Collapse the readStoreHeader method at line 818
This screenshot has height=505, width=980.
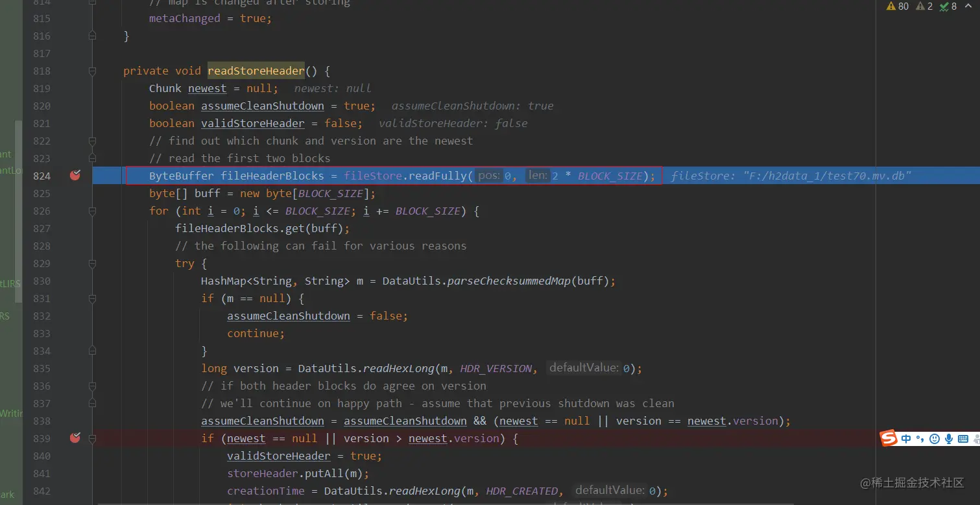(x=92, y=71)
